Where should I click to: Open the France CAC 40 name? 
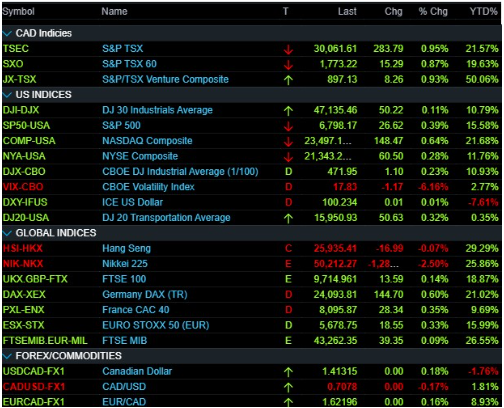(136, 310)
